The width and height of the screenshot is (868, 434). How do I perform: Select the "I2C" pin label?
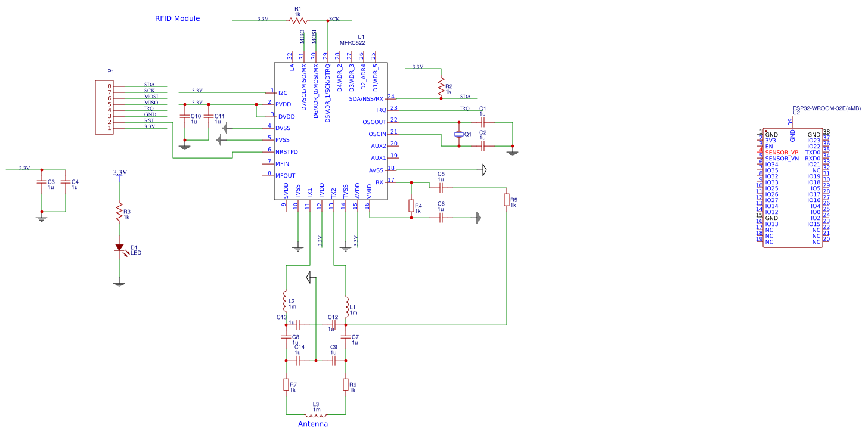(283, 92)
